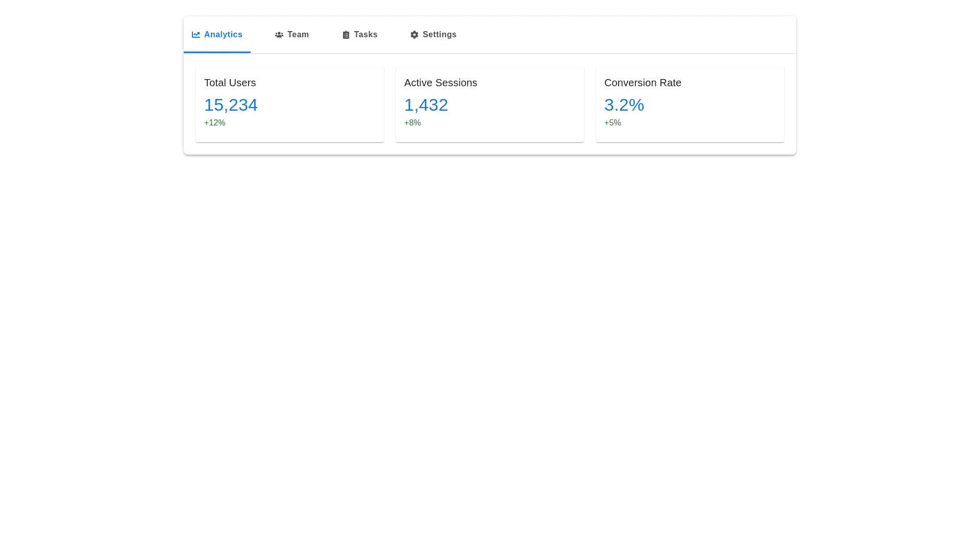This screenshot has width=980, height=551.
Task: Click empty area of Total Users card
Action: click(x=327, y=110)
